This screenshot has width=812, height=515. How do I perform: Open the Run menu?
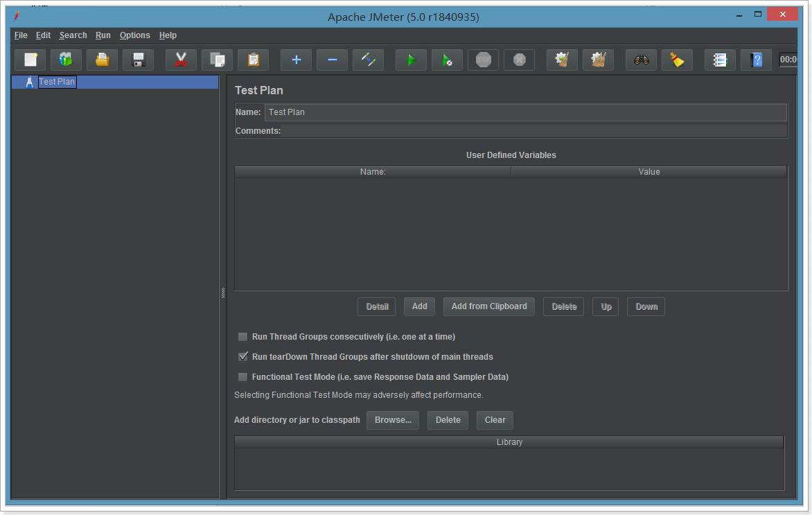coord(103,35)
